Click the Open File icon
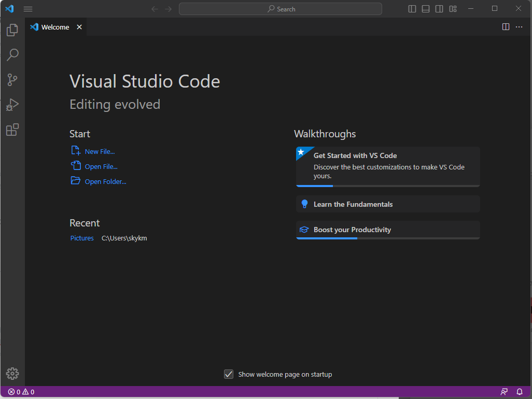 [76, 165]
